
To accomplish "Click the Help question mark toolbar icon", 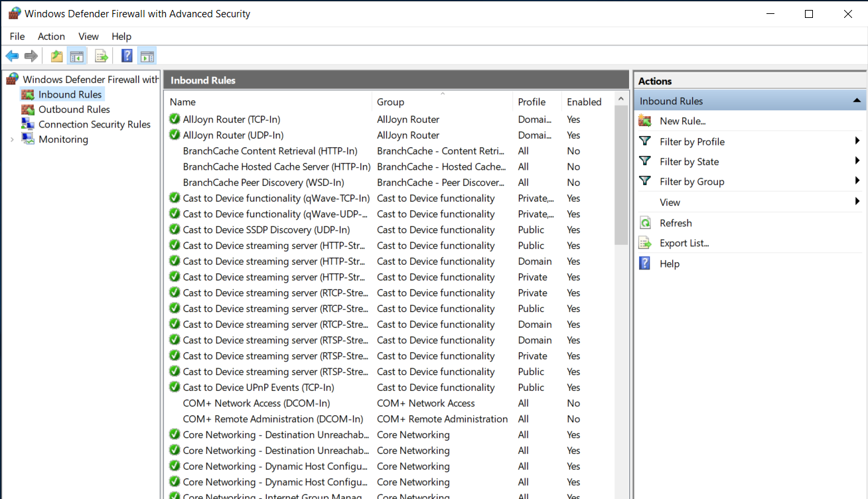I will pos(126,56).
